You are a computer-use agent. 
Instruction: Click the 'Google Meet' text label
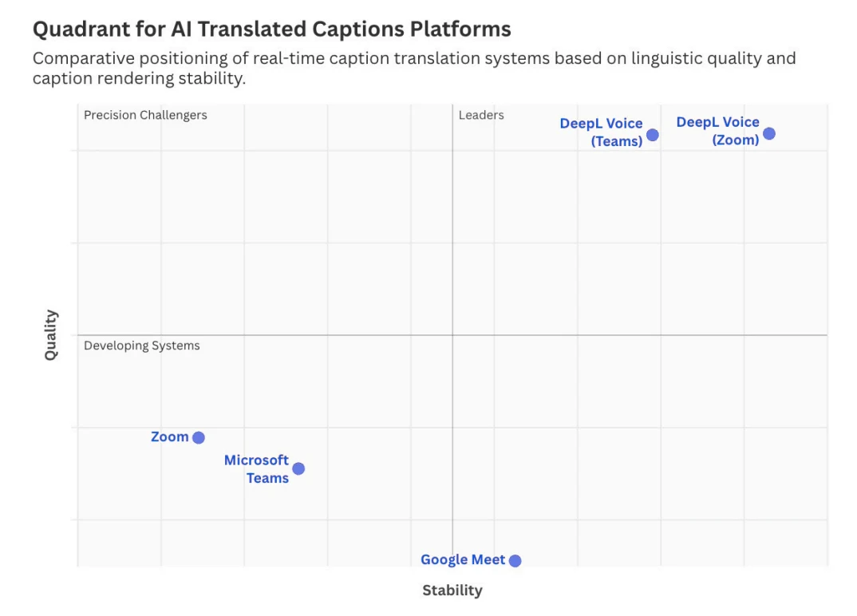(x=463, y=559)
